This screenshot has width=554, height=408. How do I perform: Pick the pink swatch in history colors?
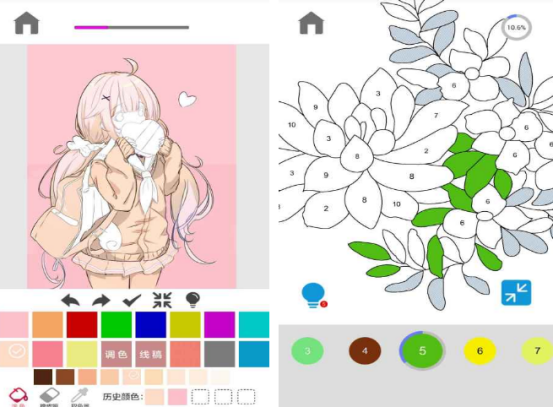[x=177, y=397]
